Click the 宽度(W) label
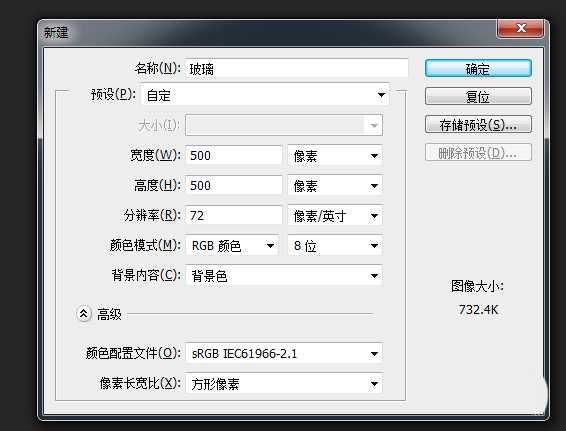Image resolution: width=566 pixels, height=431 pixels. (156, 155)
